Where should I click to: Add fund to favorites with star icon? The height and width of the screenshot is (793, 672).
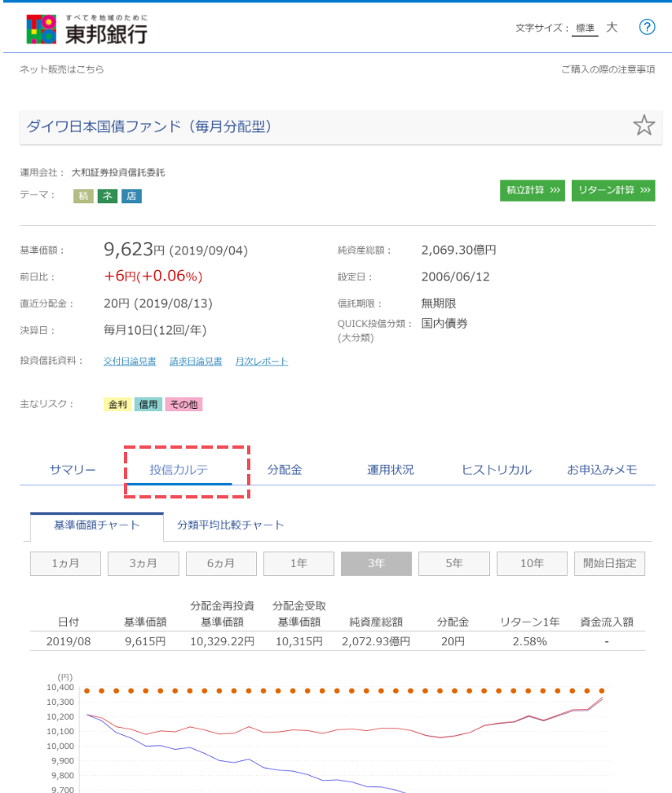click(643, 126)
